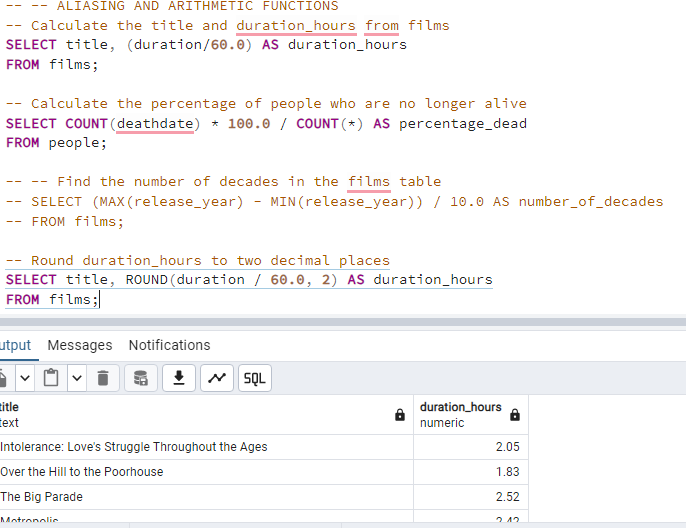
Task: Click the 2.05 duration value cell
Action: click(471, 447)
